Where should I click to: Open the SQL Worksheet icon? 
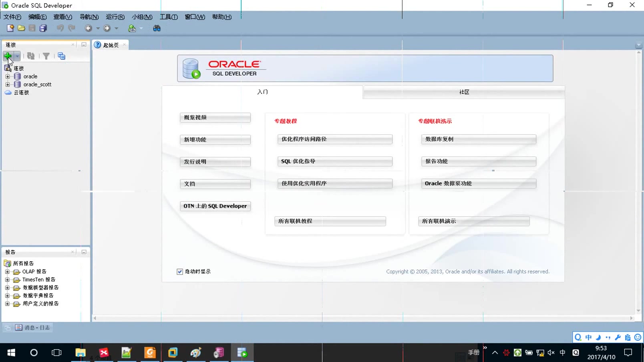pyautogui.click(x=132, y=28)
